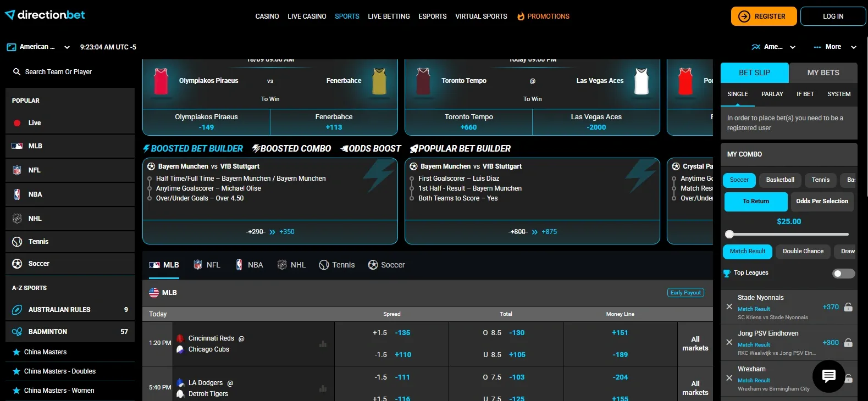The image size is (868, 401).
Task: Choose To Return option in My Combo
Action: tap(756, 202)
